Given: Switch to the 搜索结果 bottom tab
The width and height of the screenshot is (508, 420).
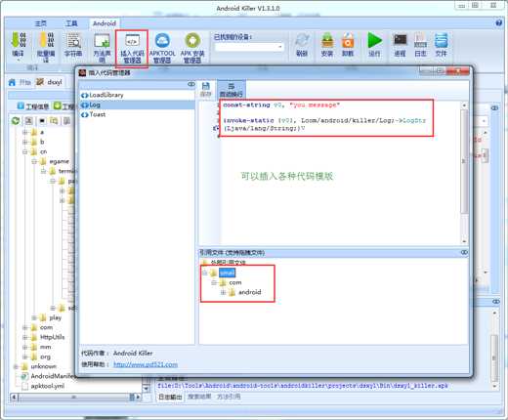Looking at the screenshot, I should [199, 397].
